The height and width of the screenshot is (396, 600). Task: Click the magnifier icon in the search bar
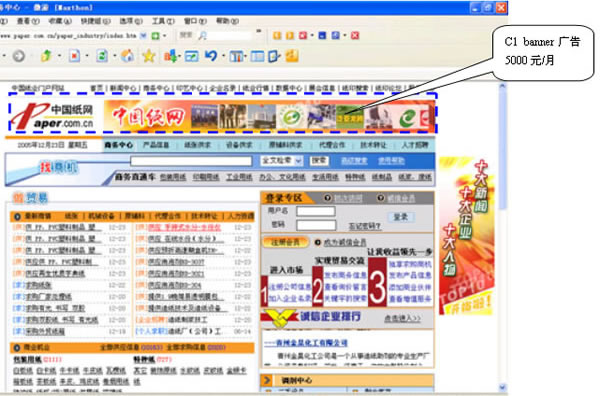coord(202,36)
